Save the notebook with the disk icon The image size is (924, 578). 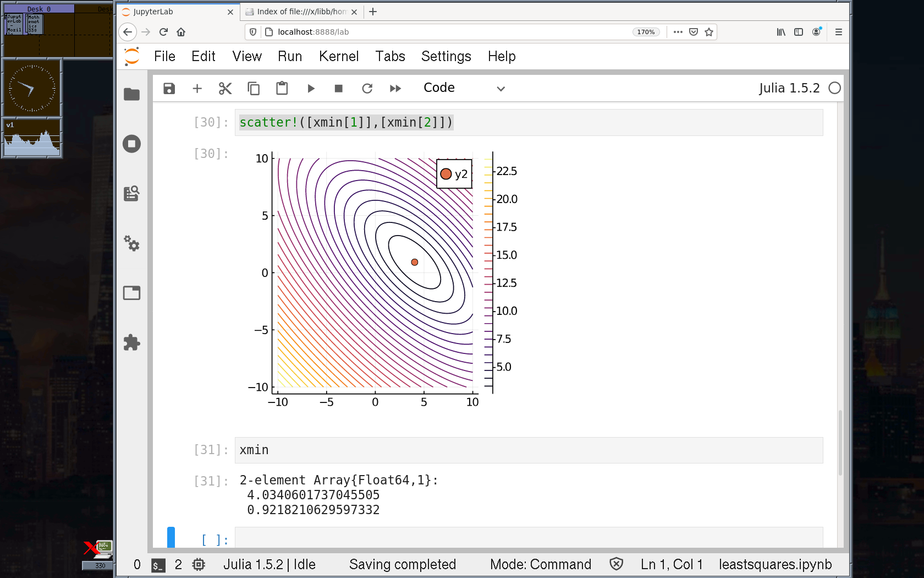(x=169, y=89)
